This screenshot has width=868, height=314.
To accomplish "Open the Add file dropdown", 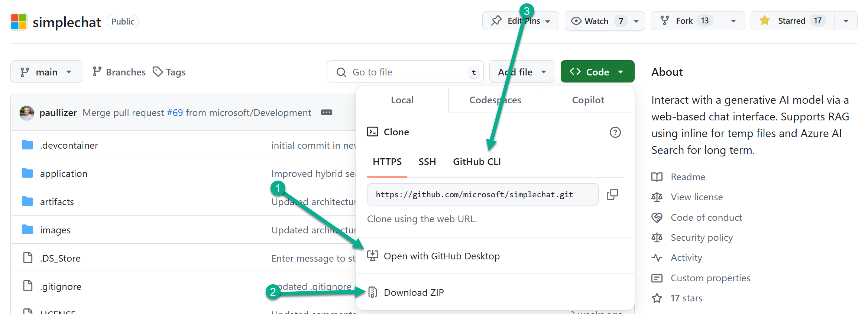I will pyautogui.click(x=522, y=72).
